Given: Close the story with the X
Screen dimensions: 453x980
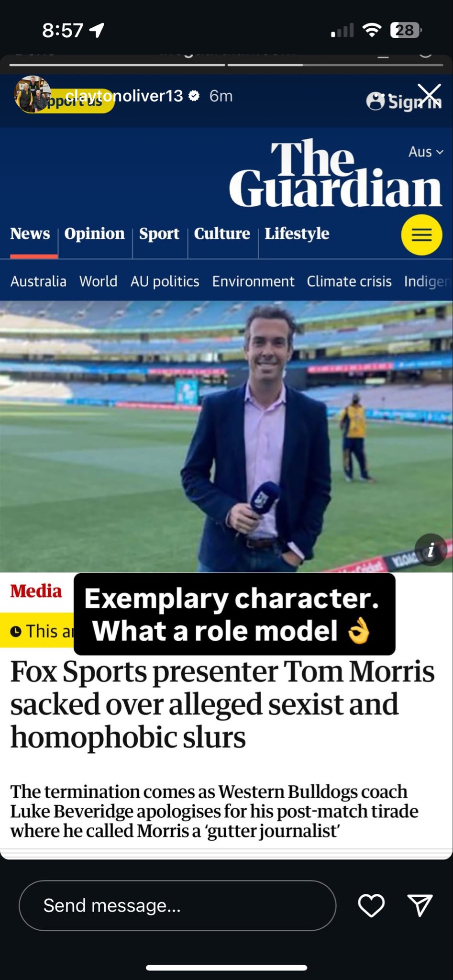Looking at the screenshot, I should 429,94.
